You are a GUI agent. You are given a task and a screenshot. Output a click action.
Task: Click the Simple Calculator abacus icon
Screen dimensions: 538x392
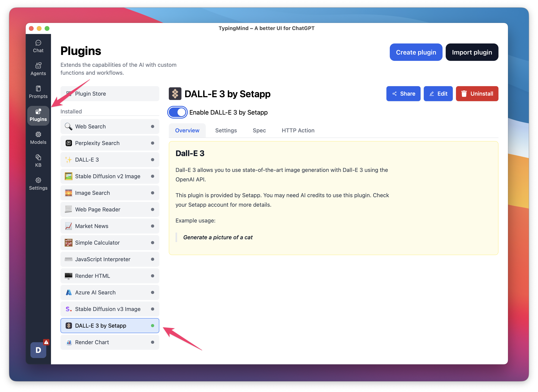[69, 243]
